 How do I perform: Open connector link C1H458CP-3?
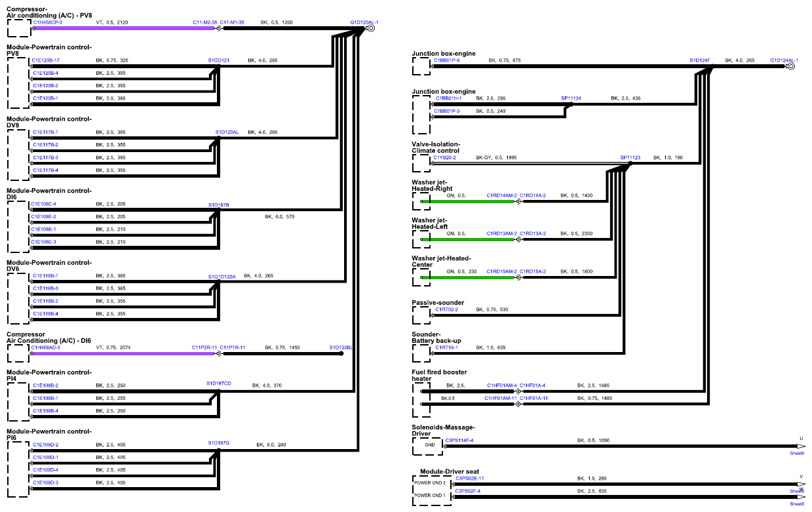click(x=48, y=22)
